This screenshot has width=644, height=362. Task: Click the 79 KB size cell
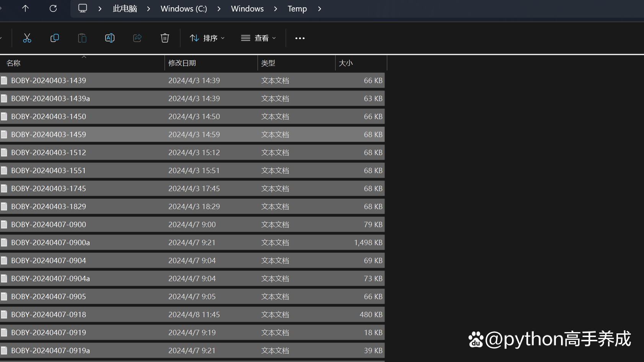[373, 224]
